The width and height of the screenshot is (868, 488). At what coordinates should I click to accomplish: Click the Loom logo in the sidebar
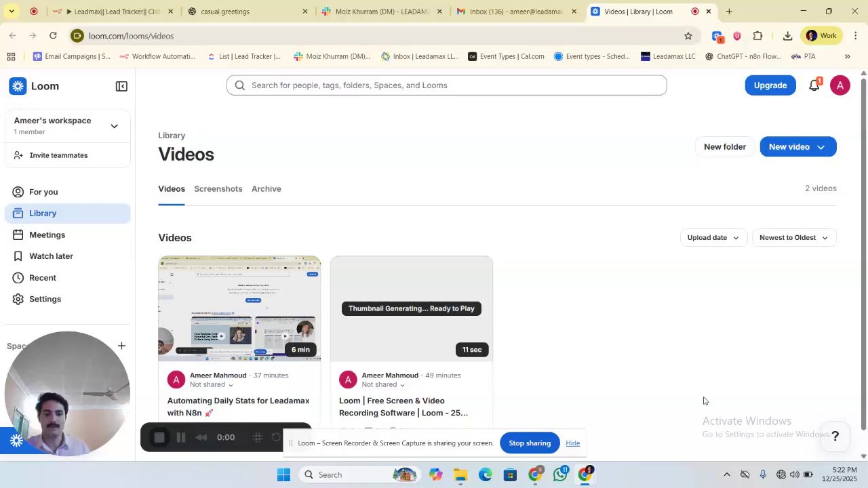click(34, 86)
